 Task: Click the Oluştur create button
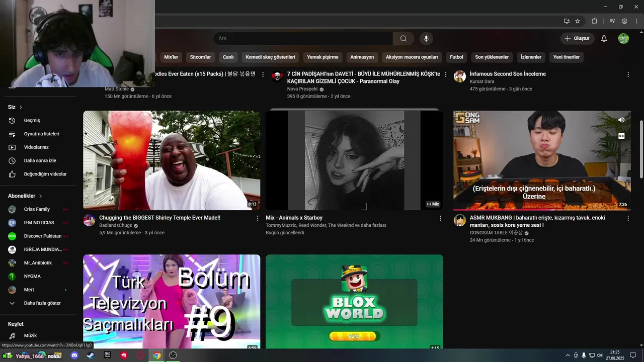click(577, 38)
